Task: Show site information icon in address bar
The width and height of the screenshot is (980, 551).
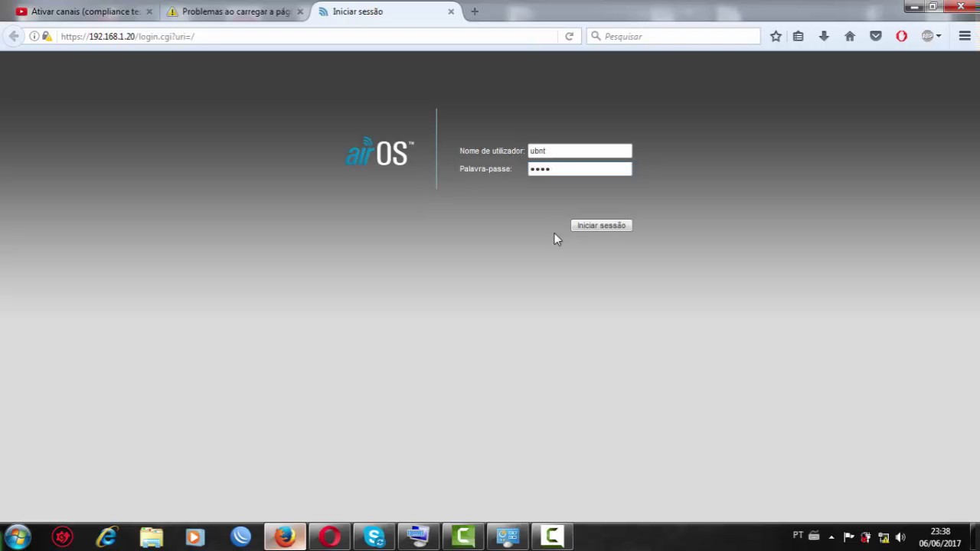Action: coord(34,36)
